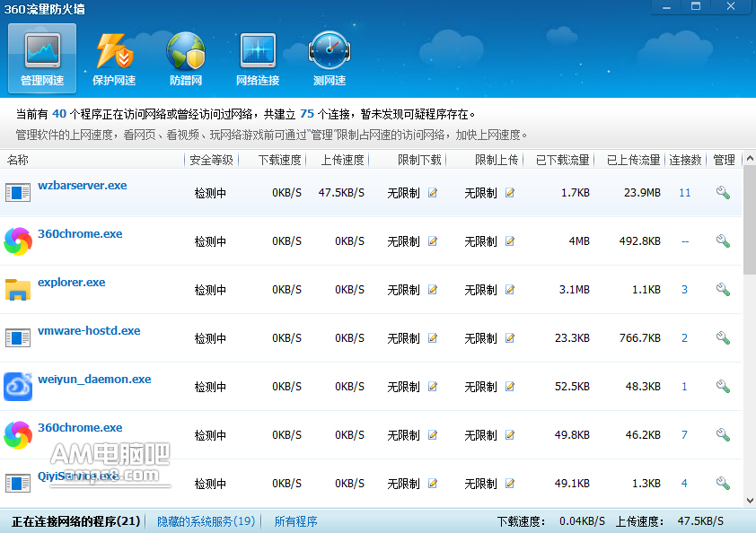Show 正在连接网络的程序(21) list
Viewport: 756px width, 533px height.
tap(75, 521)
